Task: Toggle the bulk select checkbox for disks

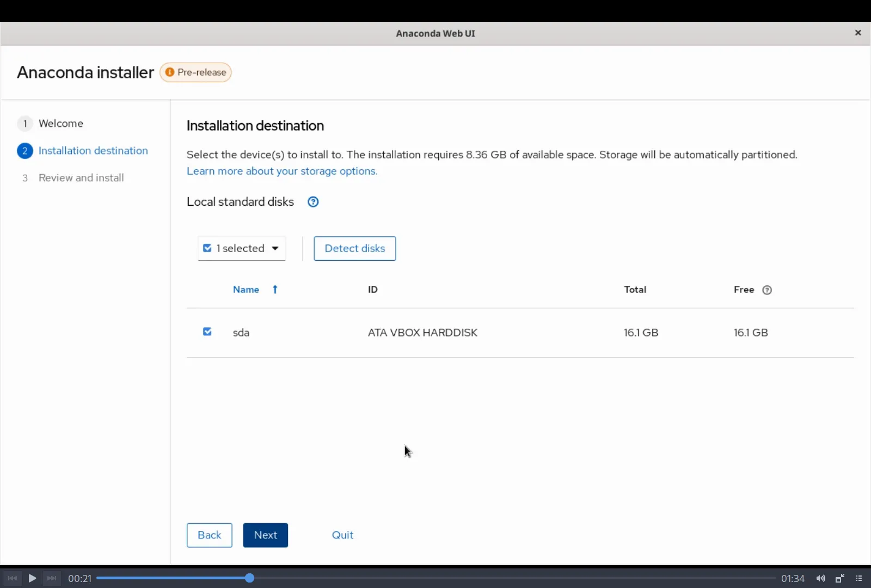Action: click(207, 248)
